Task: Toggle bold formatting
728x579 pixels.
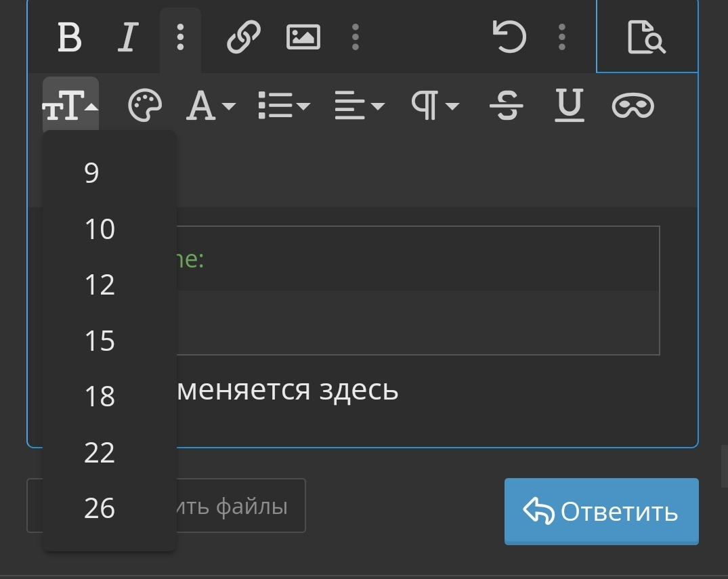Action: click(70, 37)
